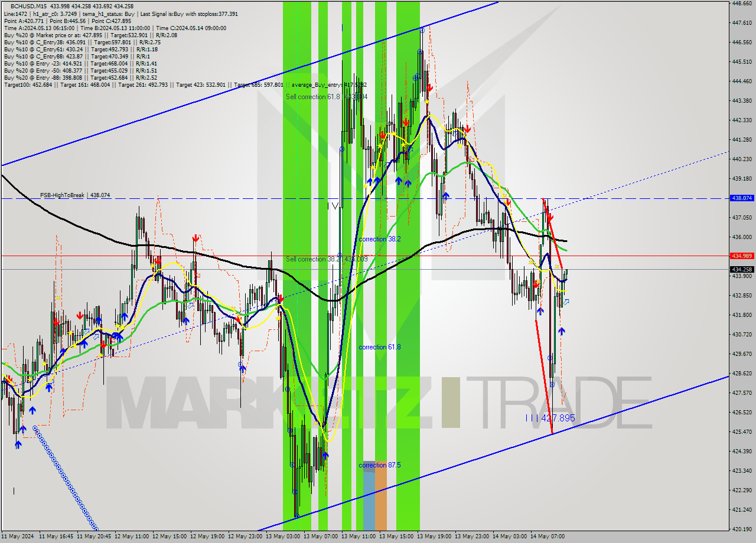Click the 11 May 16:45 time label

[56, 537]
